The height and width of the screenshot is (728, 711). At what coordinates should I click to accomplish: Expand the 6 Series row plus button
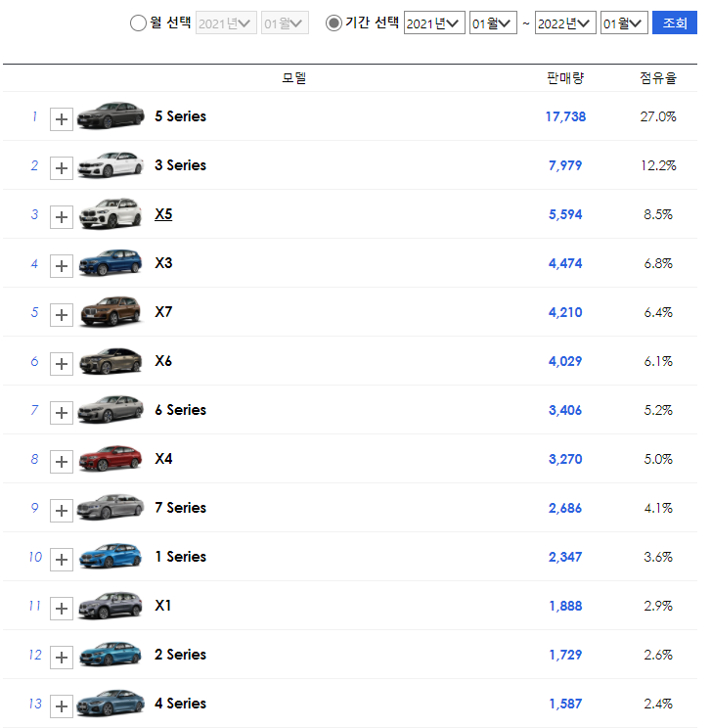[62, 413]
